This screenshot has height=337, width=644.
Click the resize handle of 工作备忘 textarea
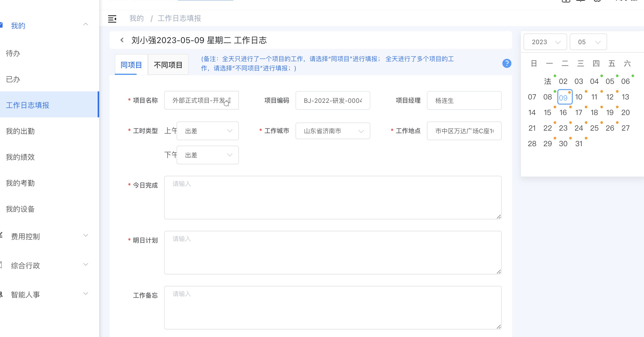[499, 327]
